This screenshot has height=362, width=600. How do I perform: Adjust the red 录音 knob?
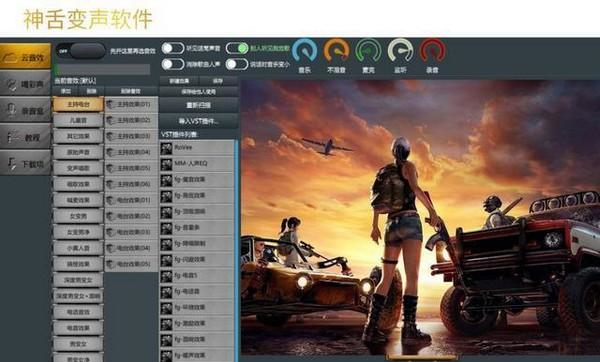(432, 51)
